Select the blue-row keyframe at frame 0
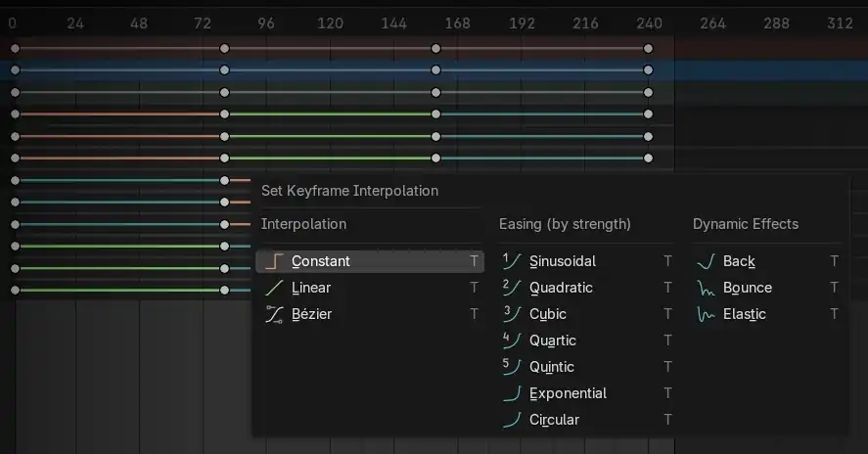868x454 pixels. tap(15, 70)
